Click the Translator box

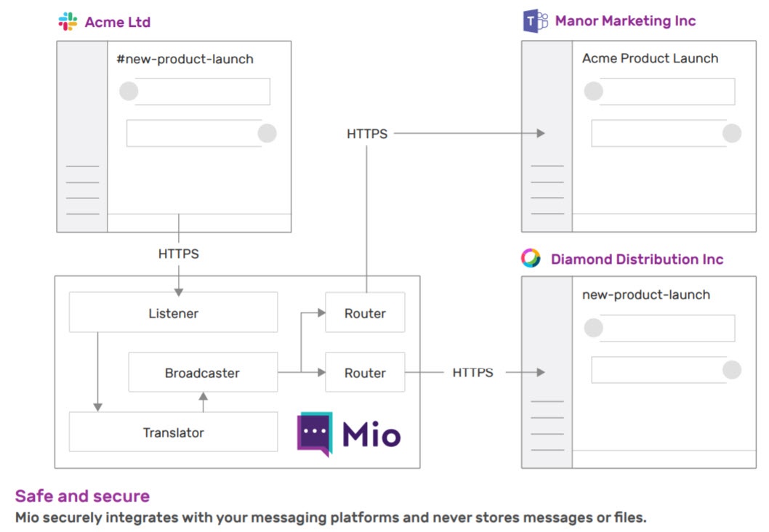173,432
